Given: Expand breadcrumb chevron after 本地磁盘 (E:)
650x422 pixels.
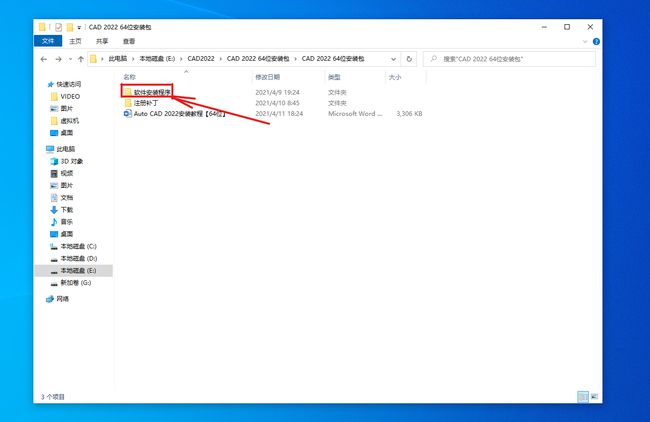Looking at the screenshot, I should point(181,59).
